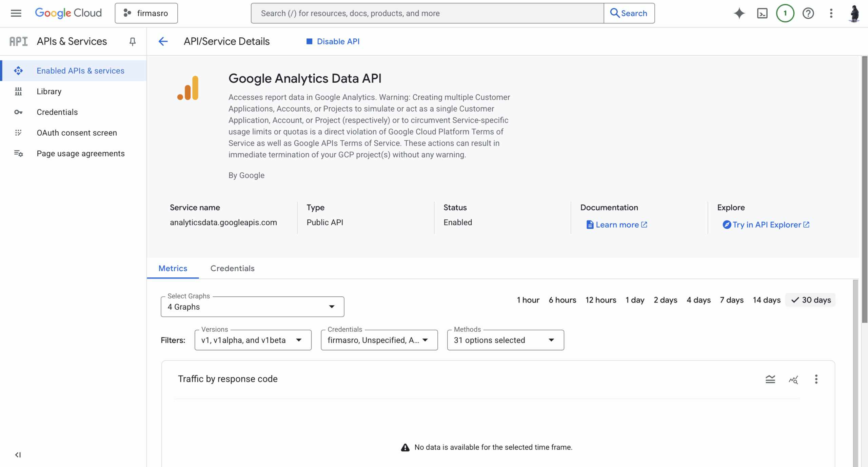Click the API section icon in the sidebar header
The height and width of the screenshot is (467, 868).
[x=18, y=41]
